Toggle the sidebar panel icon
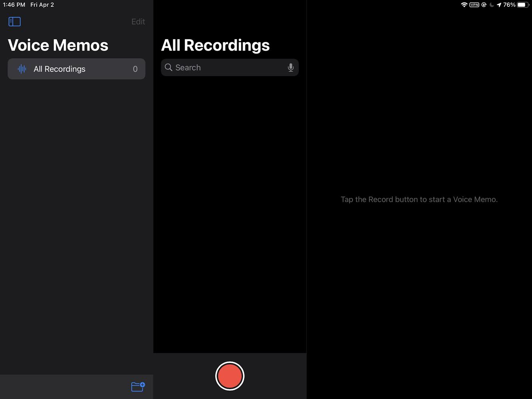This screenshot has height=399, width=532. (14, 22)
